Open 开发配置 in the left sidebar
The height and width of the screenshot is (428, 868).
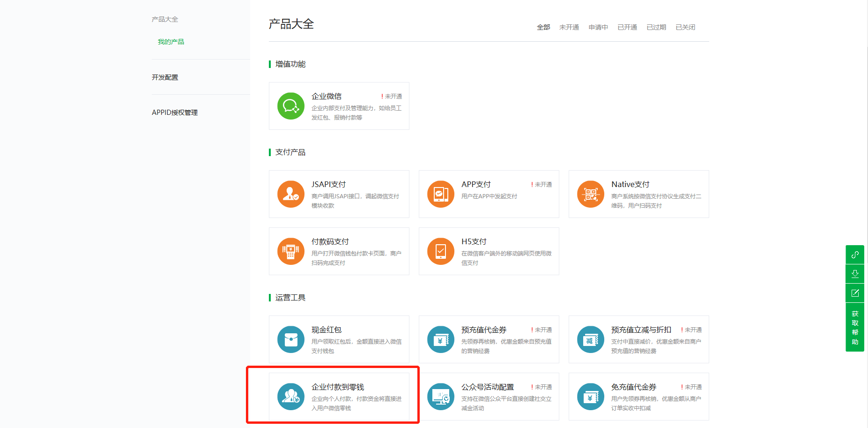tap(165, 77)
